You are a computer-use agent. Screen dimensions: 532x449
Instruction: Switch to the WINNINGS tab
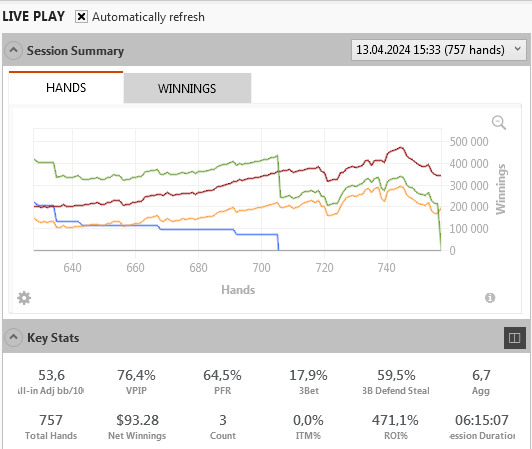[x=187, y=88]
